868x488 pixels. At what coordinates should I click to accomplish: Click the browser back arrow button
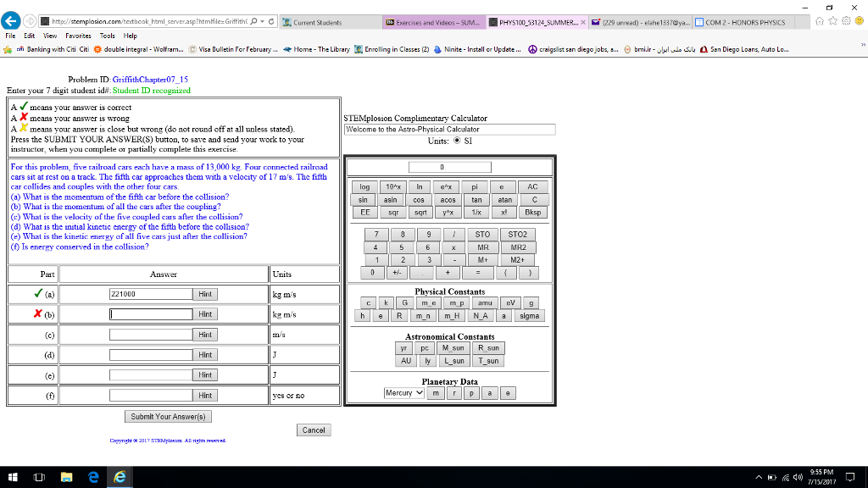coord(10,21)
